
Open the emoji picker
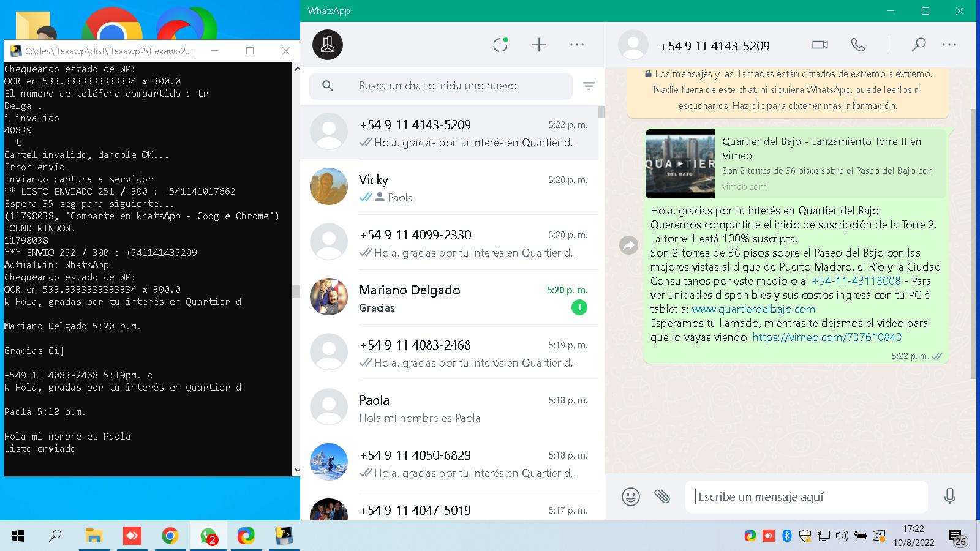(x=631, y=496)
